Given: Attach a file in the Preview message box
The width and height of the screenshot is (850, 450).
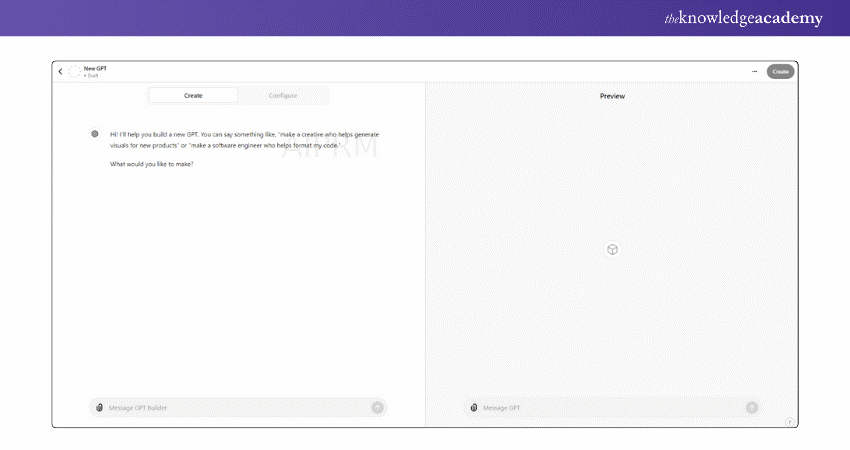Looking at the screenshot, I should (x=474, y=407).
